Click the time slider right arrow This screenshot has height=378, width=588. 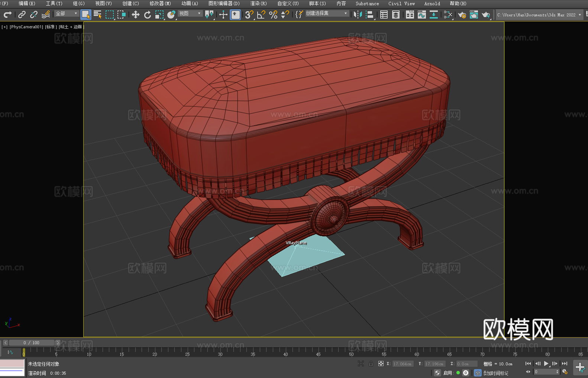click(58, 343)
